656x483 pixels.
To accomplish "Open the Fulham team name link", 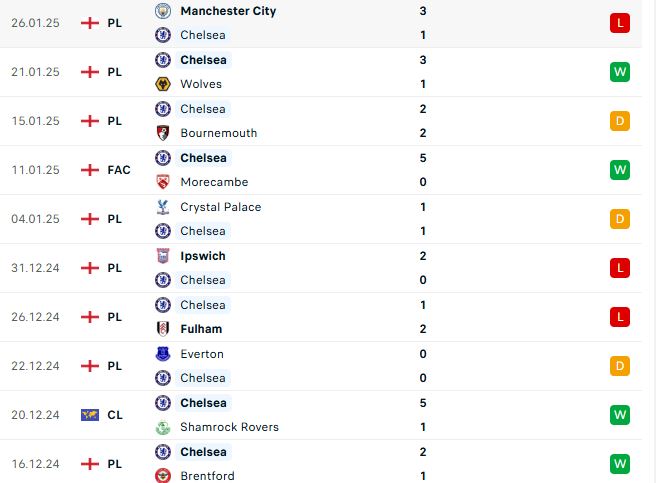I will click(x=201, y=329).
